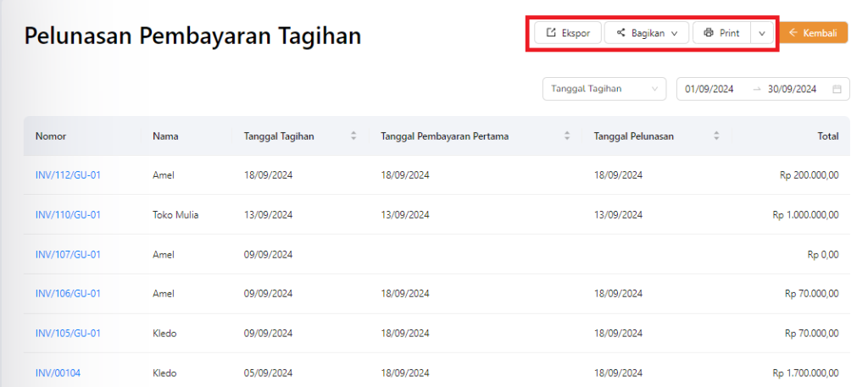Select the Rp 200.000,00 total cell

(810, 175)
